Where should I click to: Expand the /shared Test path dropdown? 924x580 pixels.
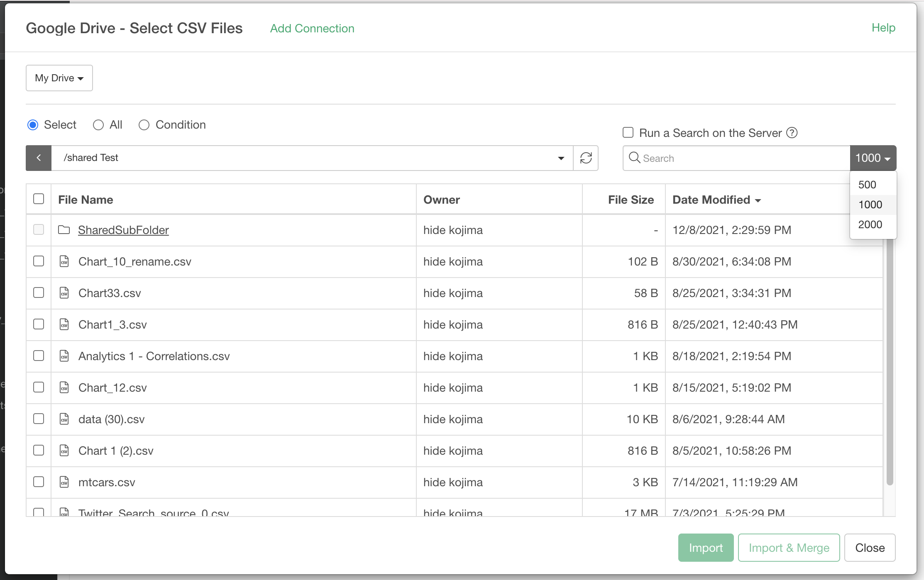[x=561, y=158]
